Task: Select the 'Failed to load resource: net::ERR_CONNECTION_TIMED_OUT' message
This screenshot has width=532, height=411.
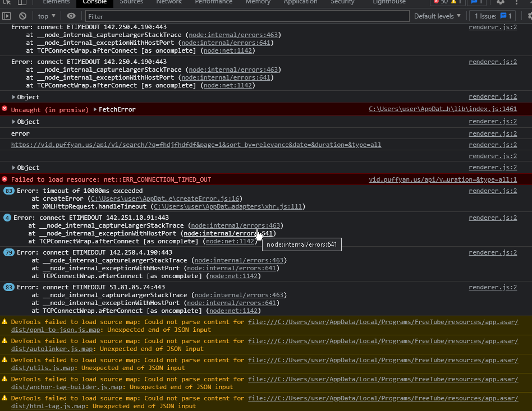Action: pyautogui.click(x=111, y=179)
